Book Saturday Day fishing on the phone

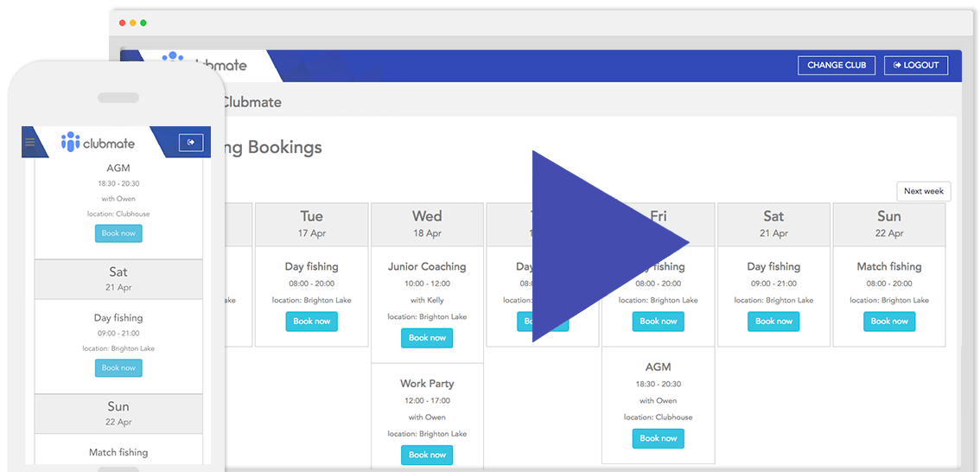(118, 368)
